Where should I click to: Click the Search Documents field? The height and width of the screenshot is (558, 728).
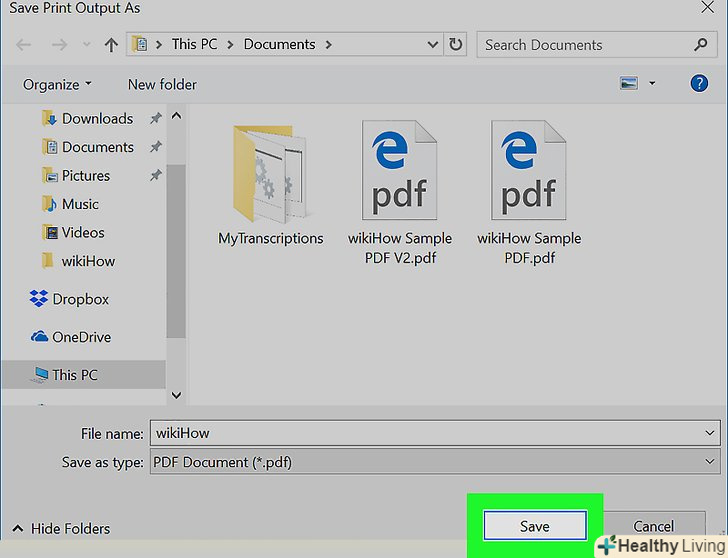click(597, 45)
